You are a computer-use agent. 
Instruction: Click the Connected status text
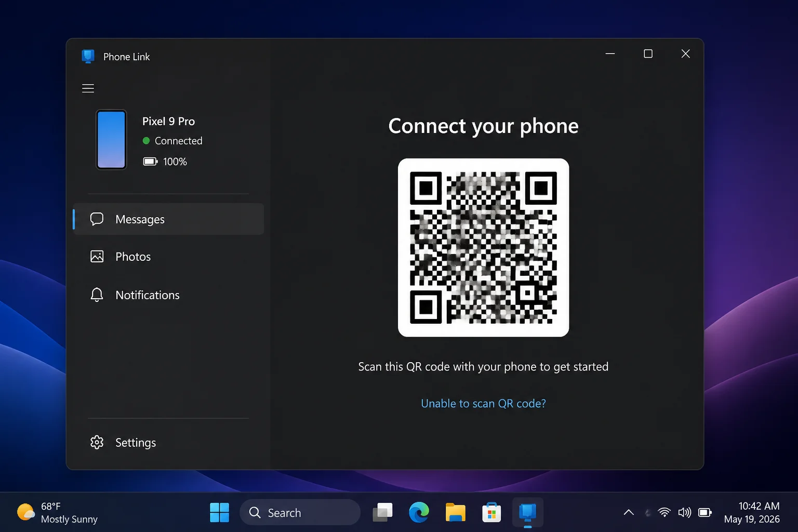tap(178, 141)
